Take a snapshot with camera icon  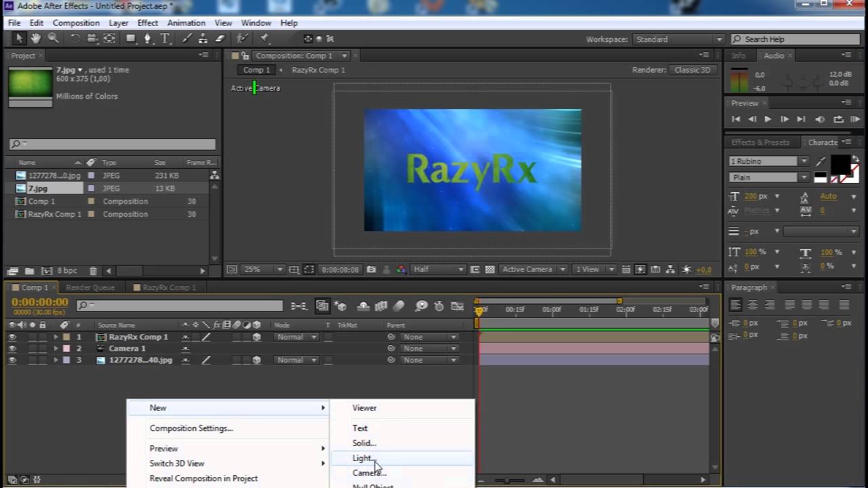pyautogui.click(x=371, y=269)
